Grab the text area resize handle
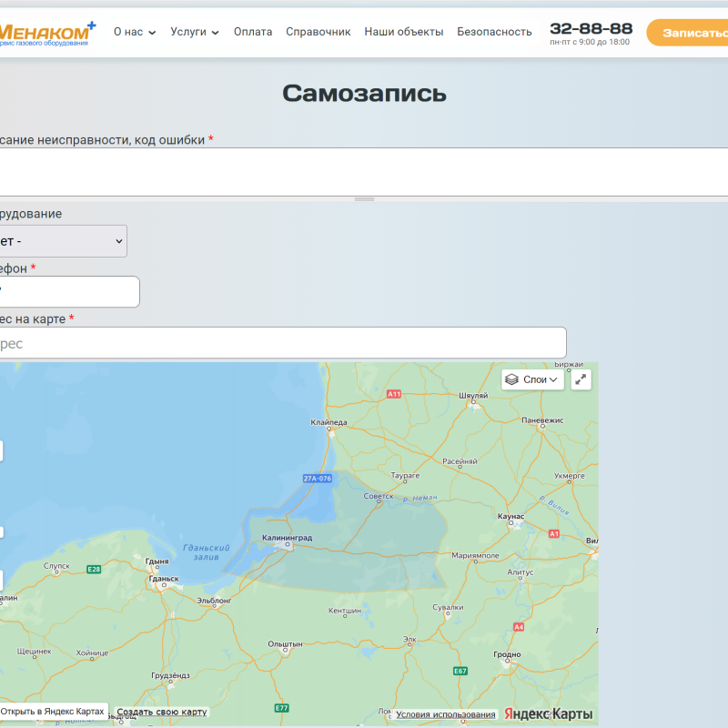 (x=364, y=198)
